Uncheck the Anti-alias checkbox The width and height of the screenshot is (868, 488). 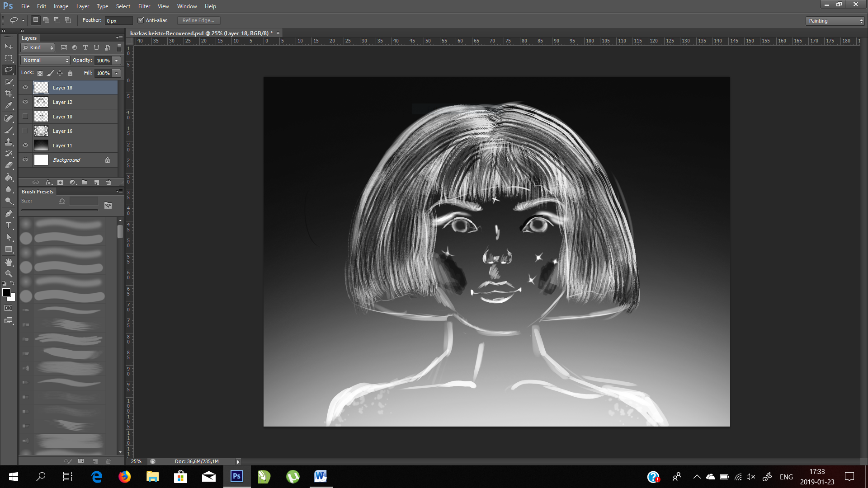coord(141,20)
